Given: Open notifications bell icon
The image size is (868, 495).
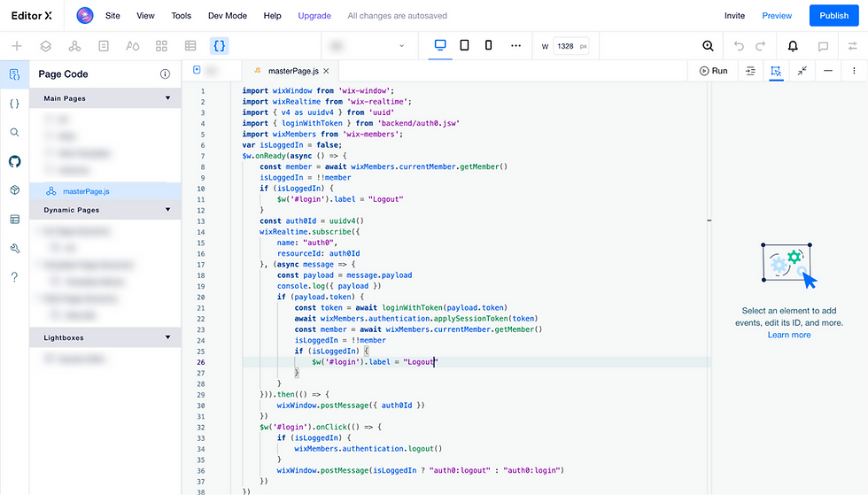Looking at the screenshot, I should coord(793,46).
